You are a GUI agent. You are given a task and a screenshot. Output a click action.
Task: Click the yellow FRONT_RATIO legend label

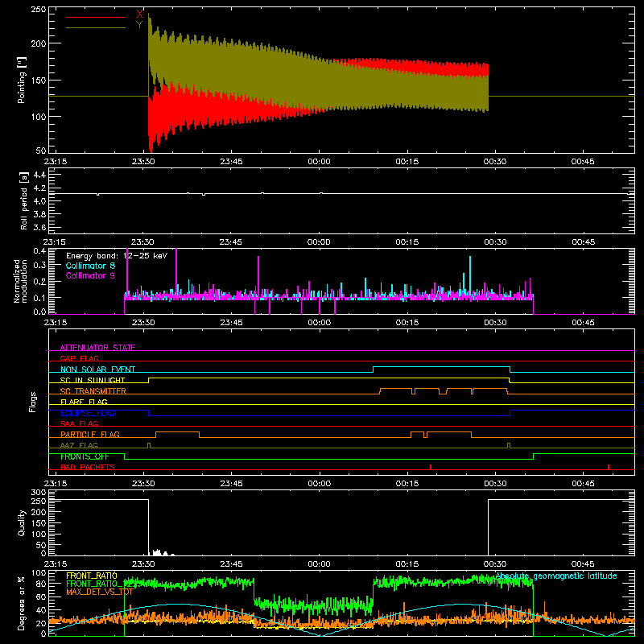[92, 576]
